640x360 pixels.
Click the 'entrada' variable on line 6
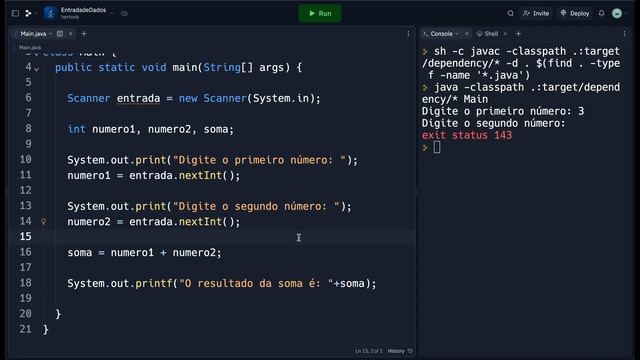pyautogui.click(x=138, y=98)
